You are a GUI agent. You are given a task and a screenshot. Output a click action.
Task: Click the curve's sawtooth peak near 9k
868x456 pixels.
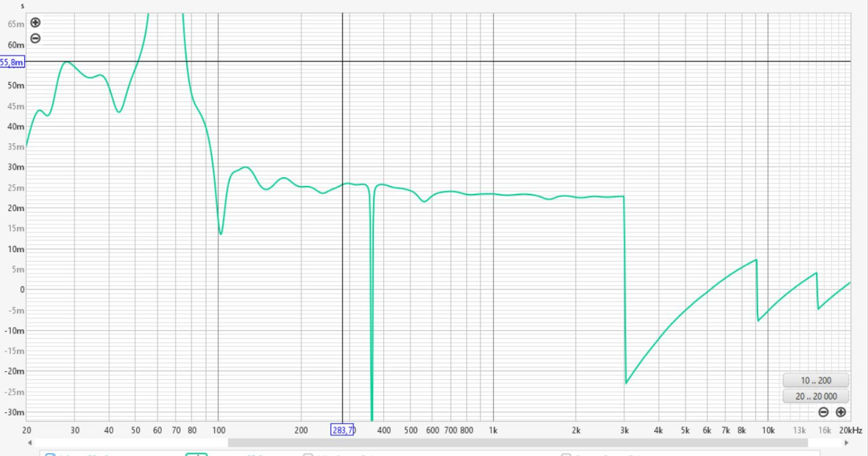point(756,260)
